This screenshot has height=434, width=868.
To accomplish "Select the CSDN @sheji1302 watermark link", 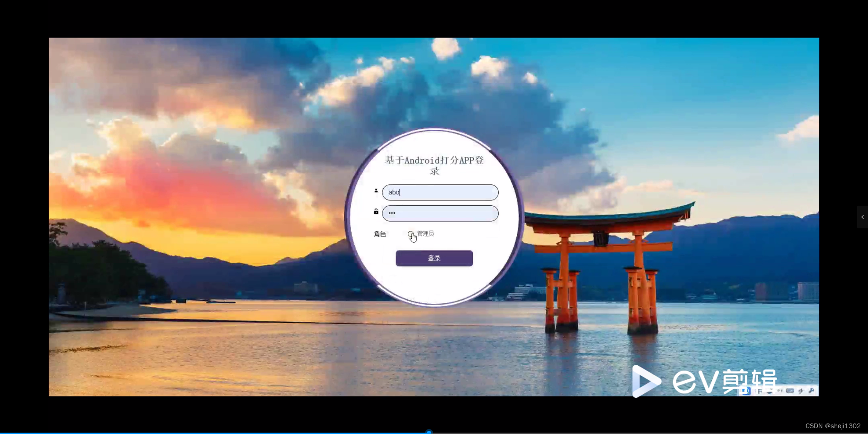I will click(x=833, y=425).
